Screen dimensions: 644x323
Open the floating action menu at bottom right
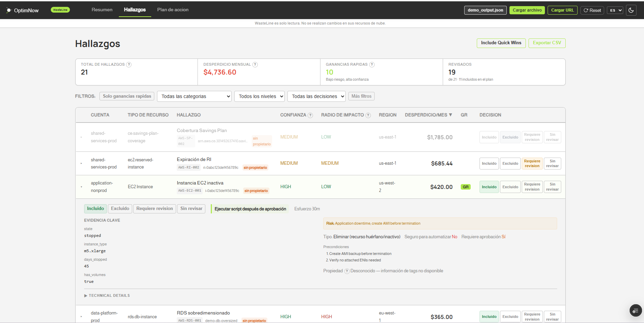(x=635, y=311)
